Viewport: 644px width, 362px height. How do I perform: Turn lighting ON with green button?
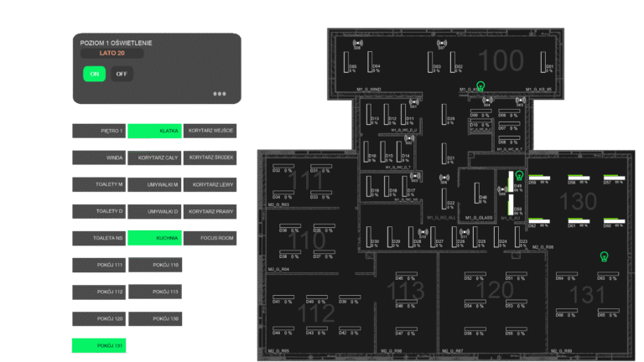pos(95,74)
